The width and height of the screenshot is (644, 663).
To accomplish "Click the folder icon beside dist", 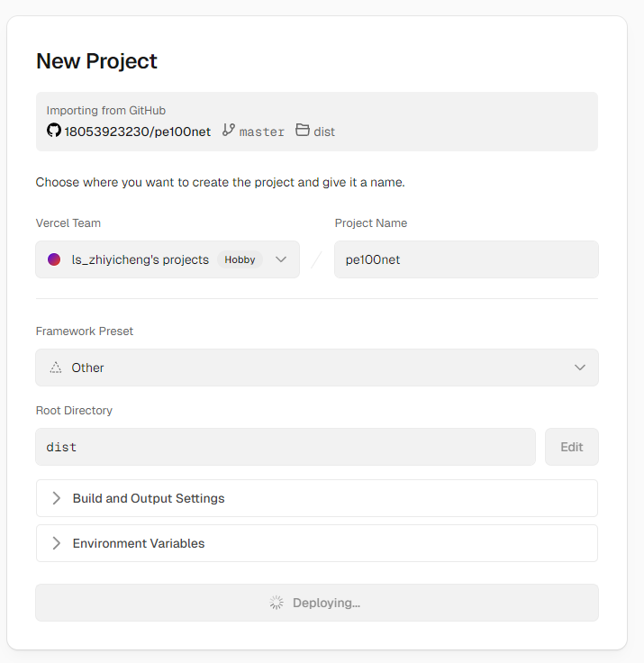I will tap(303, 131).
